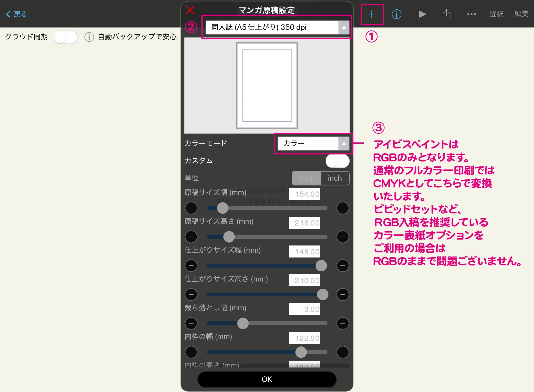This screenshot has width=534, height=392.
Task: Click plus button for 裁ち落とし幅 slider
Action: coord(343,323)
